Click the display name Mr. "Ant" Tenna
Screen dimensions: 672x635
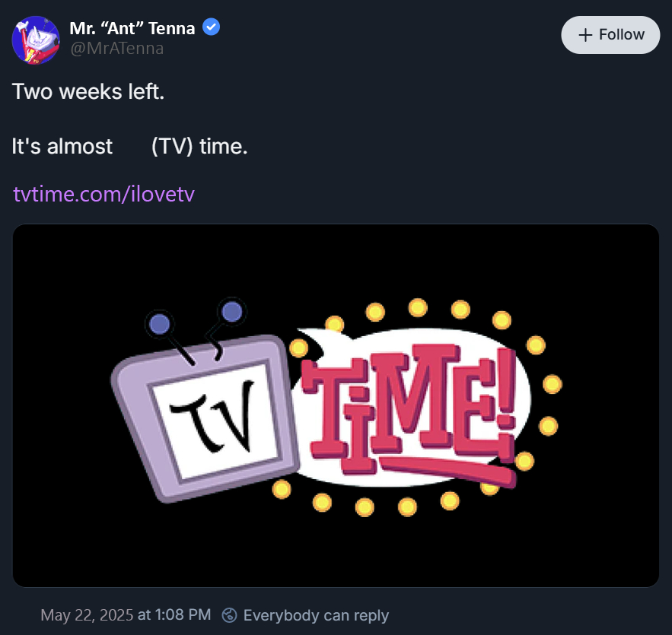click(132, 29)
